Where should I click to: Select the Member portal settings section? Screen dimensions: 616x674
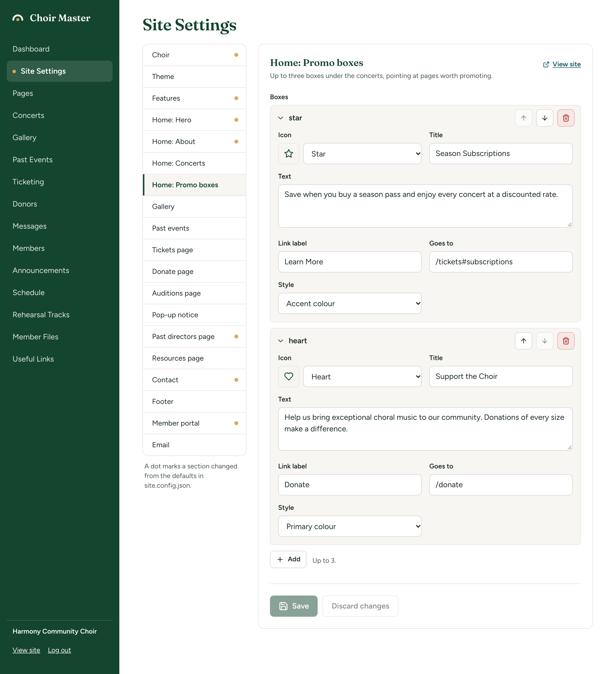pyautogui.click(x=194, y=423)
